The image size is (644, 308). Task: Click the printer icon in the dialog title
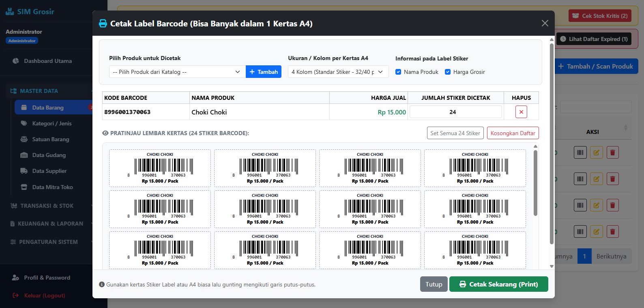(103, 24)
